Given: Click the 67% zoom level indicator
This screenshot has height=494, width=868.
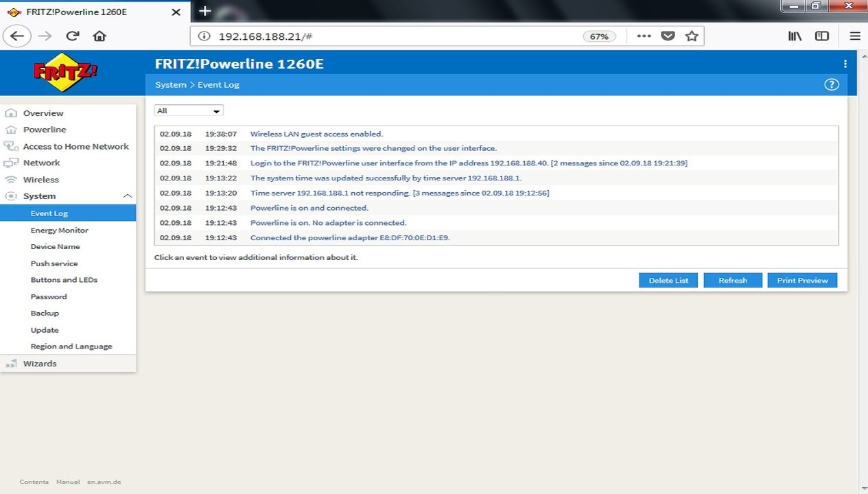Looking at the screenshot, I should pos(599,36).
